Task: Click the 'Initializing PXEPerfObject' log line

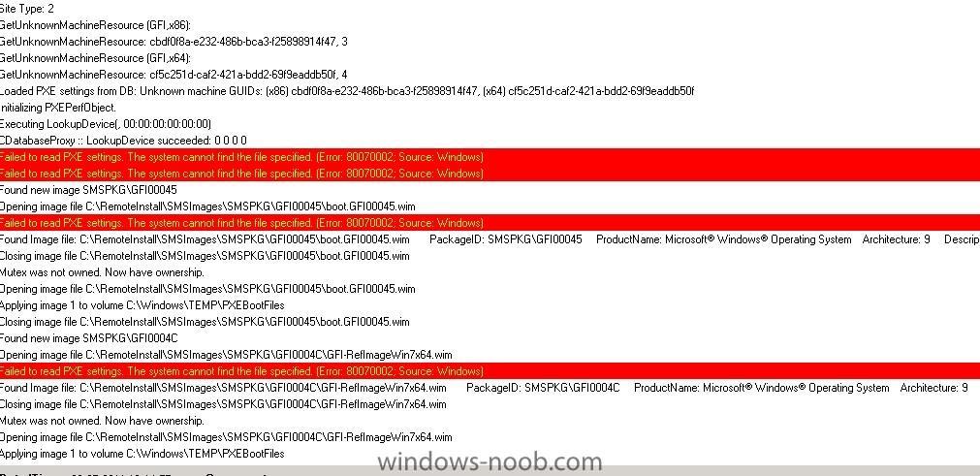Action: [490, 108]
